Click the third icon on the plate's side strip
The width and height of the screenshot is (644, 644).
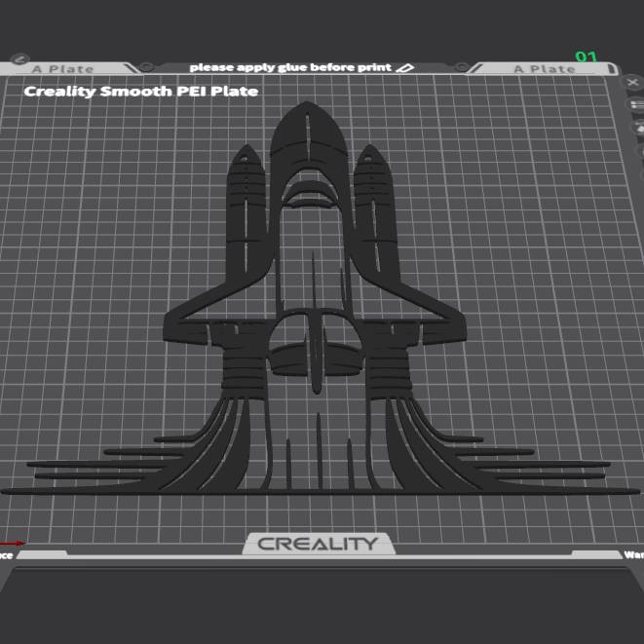(x=639, y=128)
